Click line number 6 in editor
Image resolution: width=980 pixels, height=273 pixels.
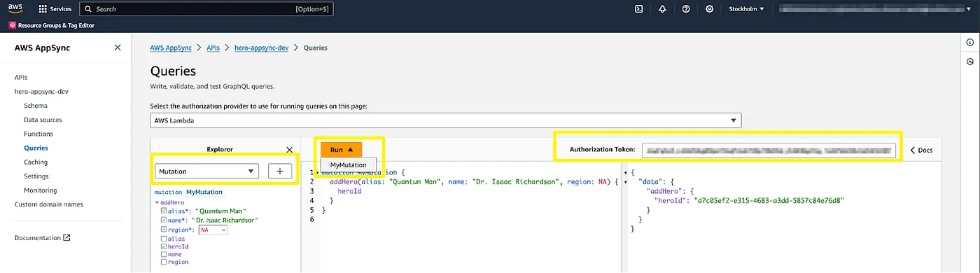click(x=312, y=219)
